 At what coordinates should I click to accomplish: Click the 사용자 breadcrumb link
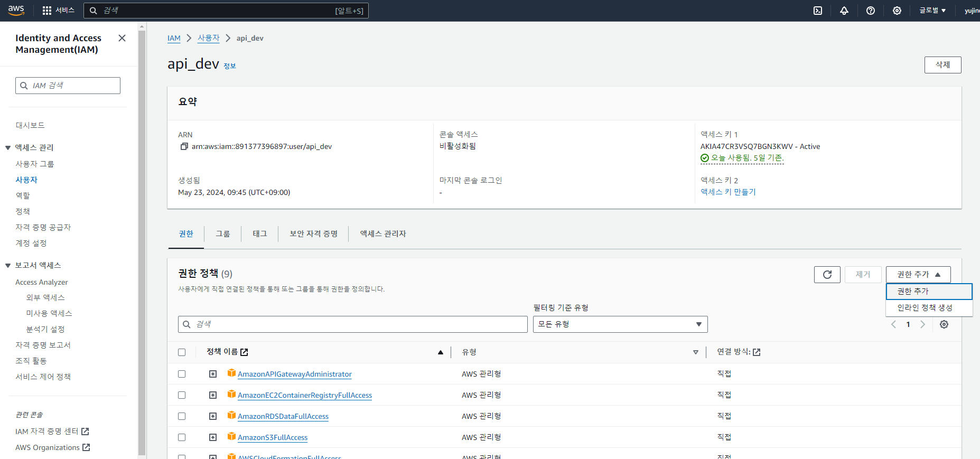coord(209,38)
